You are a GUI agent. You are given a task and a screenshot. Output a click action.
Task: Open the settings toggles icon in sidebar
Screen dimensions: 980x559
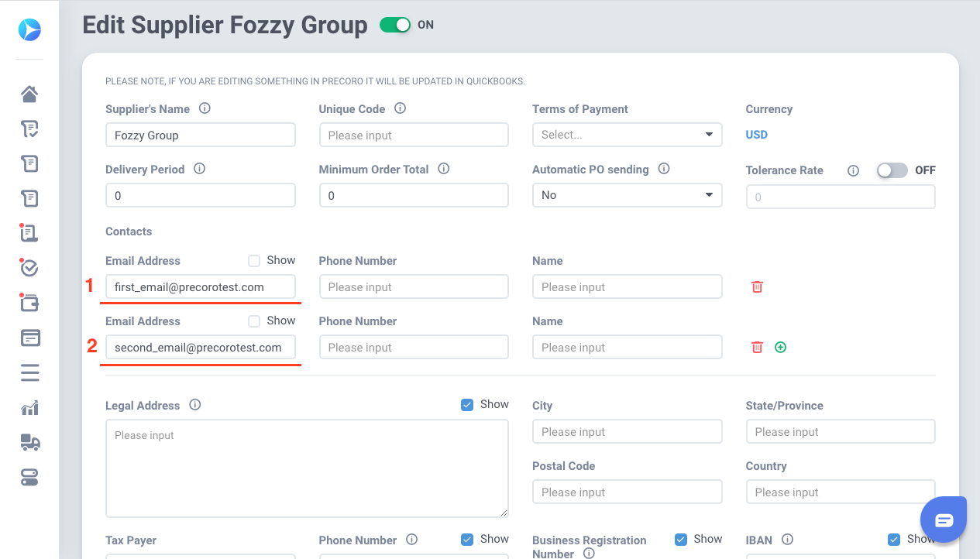tap(29, 477)
